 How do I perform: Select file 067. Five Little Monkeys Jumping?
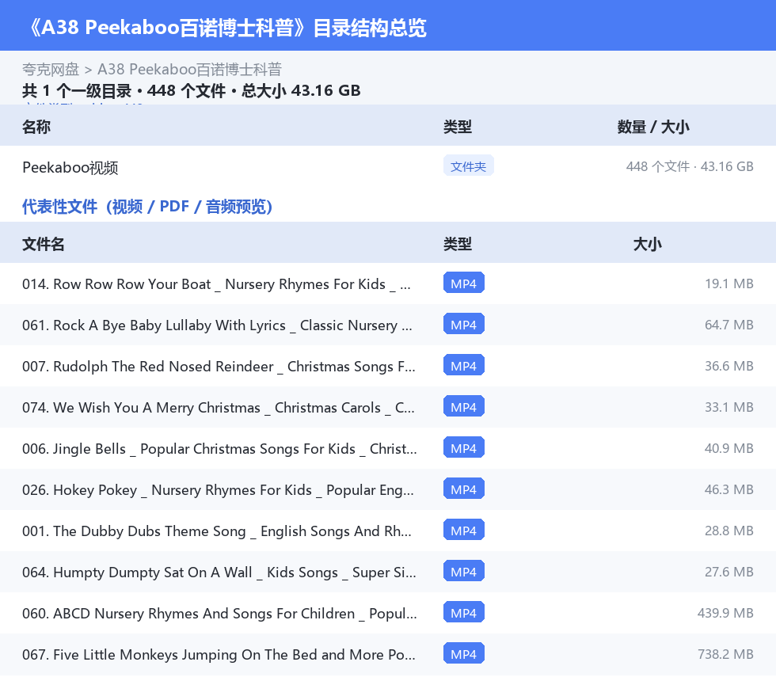219,654
